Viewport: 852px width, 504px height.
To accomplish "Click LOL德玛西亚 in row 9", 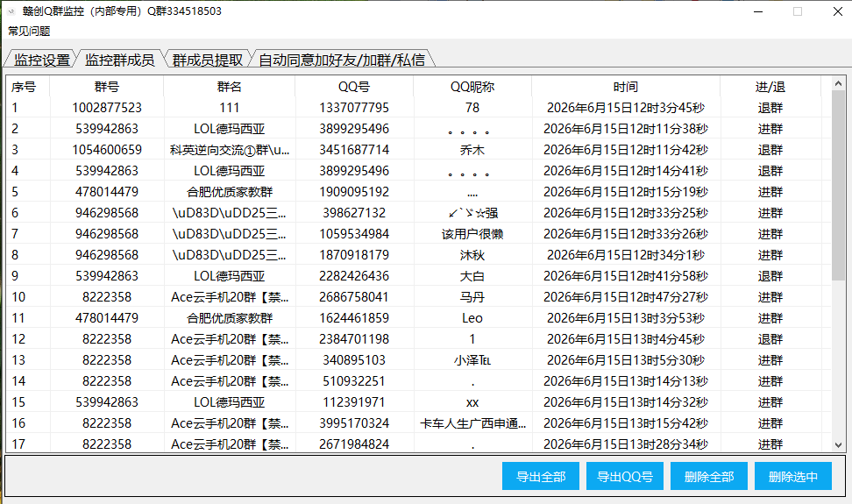I will click(230, 276).
